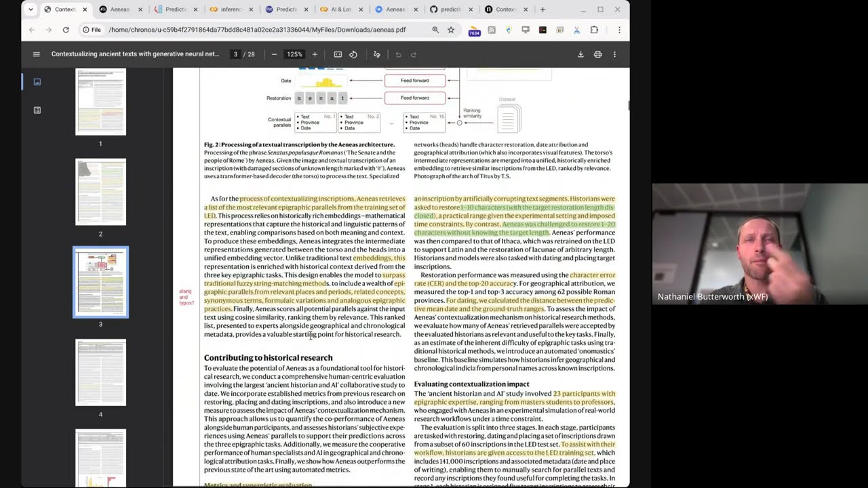Select page 4 thumbnail
Image resolution: width=868 pixels, height=488 pixels.
[x=100, y=372]
